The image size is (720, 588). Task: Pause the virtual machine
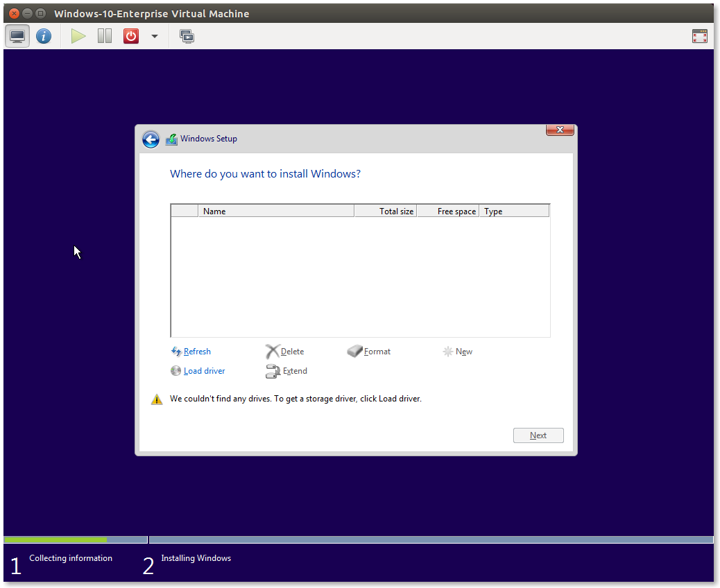point(105,36)
